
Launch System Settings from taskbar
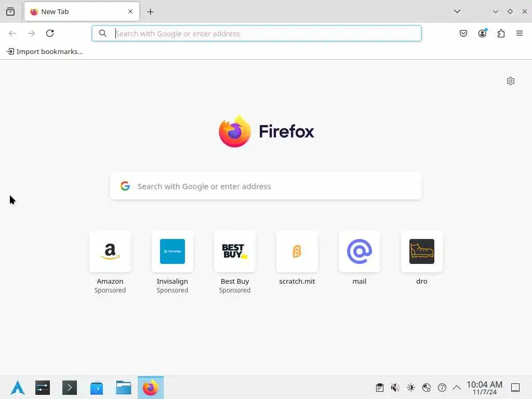click(43, 388)
